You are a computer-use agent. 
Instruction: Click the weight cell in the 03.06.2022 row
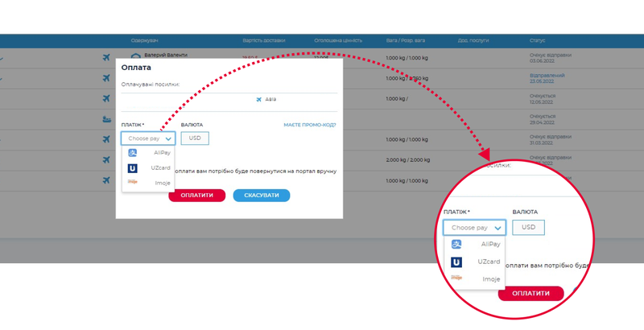(407, 58)
